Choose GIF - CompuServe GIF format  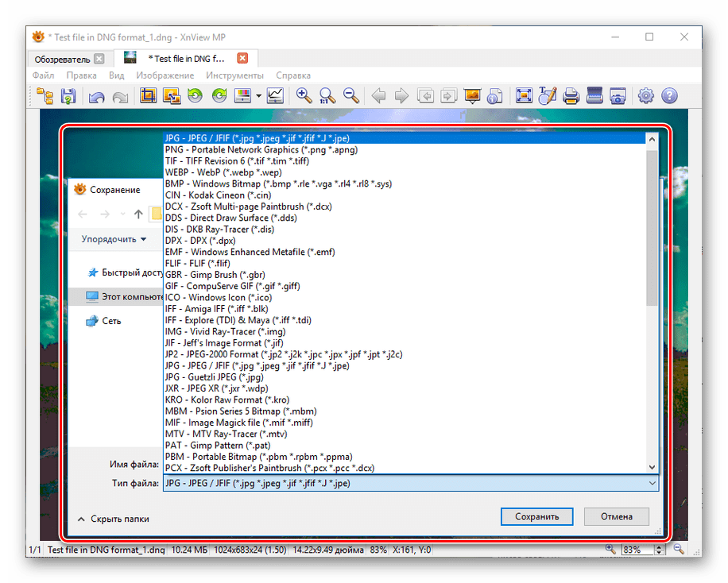(405, 286)
